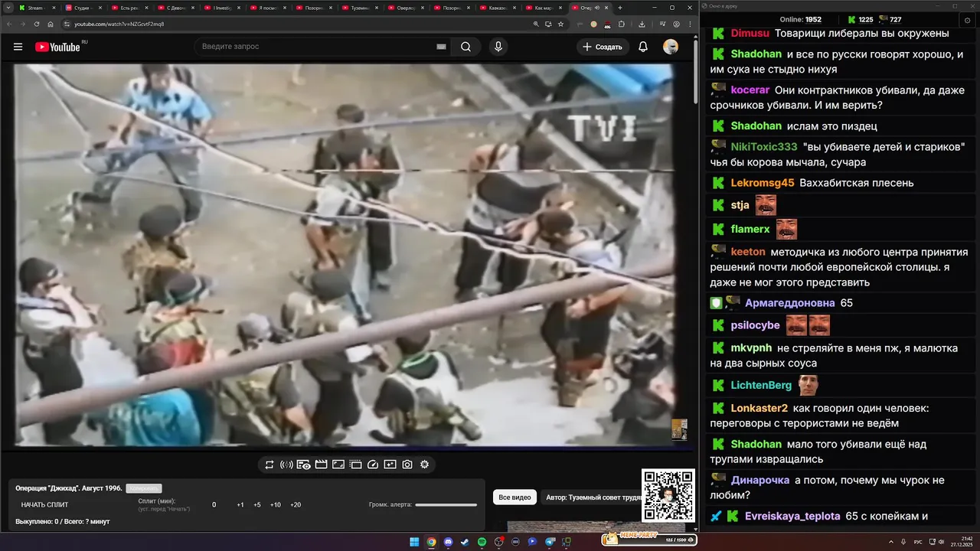Click username Lonkaster2 in chat

coord(759,408)
